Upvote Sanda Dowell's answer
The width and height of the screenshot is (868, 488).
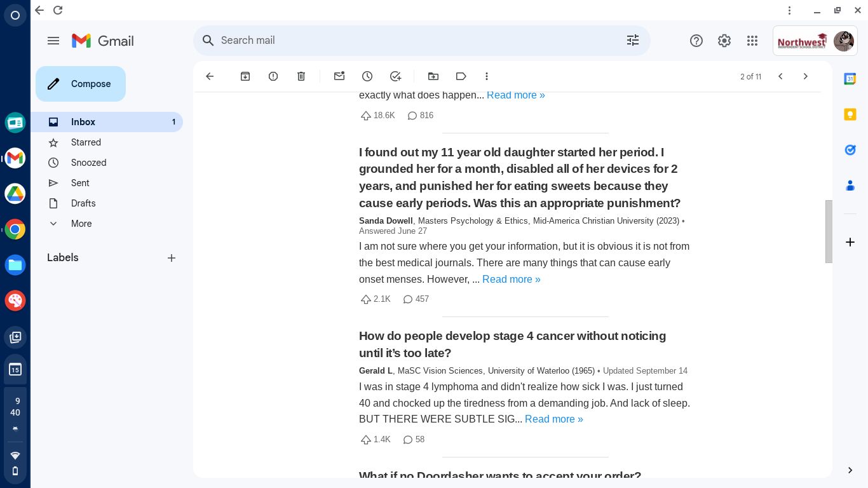coord(366,299)
